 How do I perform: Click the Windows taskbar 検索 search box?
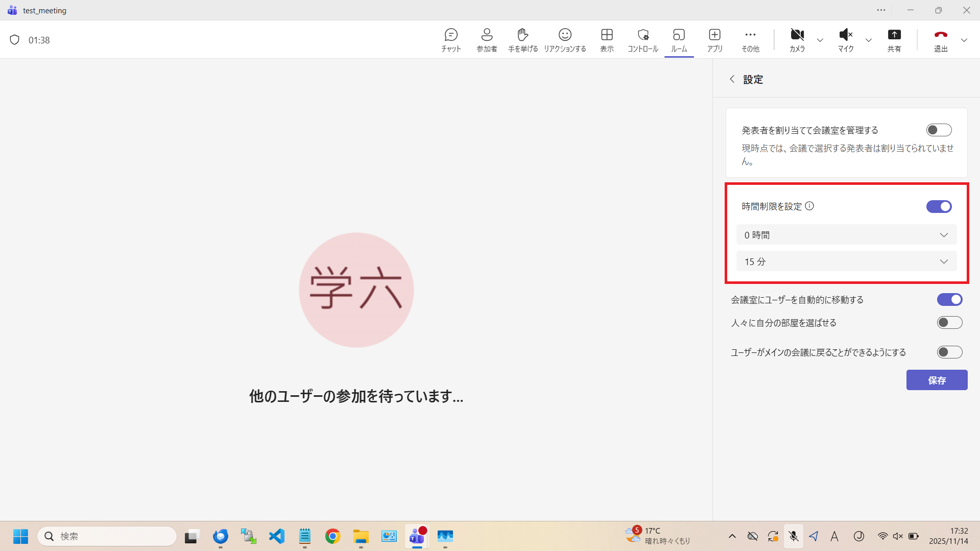coord(107,536)
